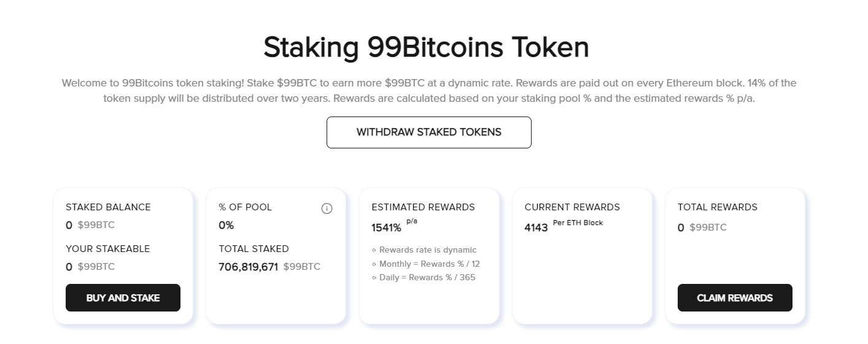Click the 'Daily = Rewards % / 365' note

[424, 277]
